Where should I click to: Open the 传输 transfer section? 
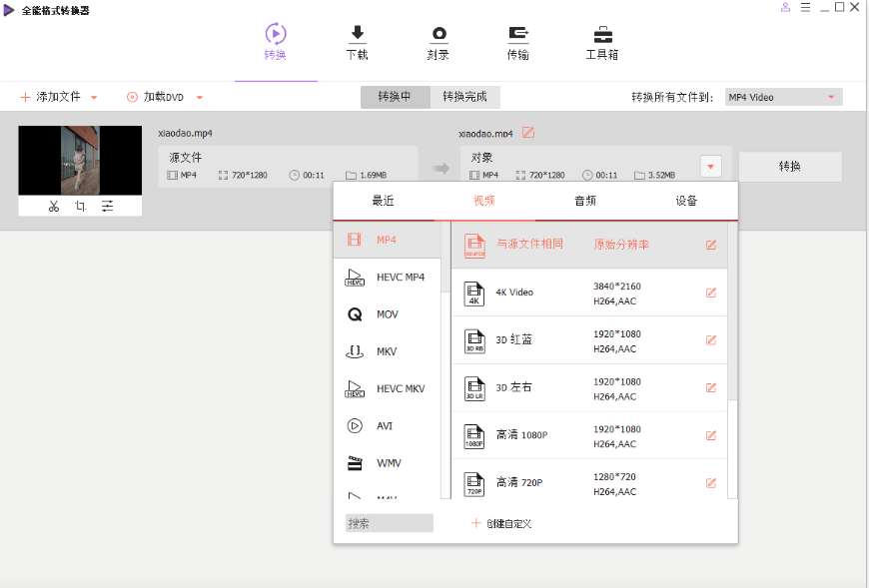[x=517, y=43]
